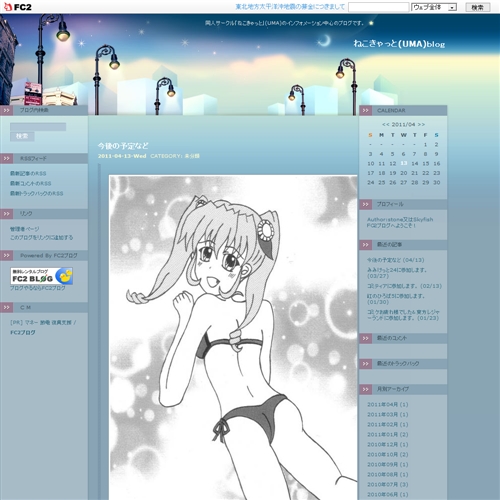
Task: Click the FC2 logo in top bar
Action: coord(18,7)
